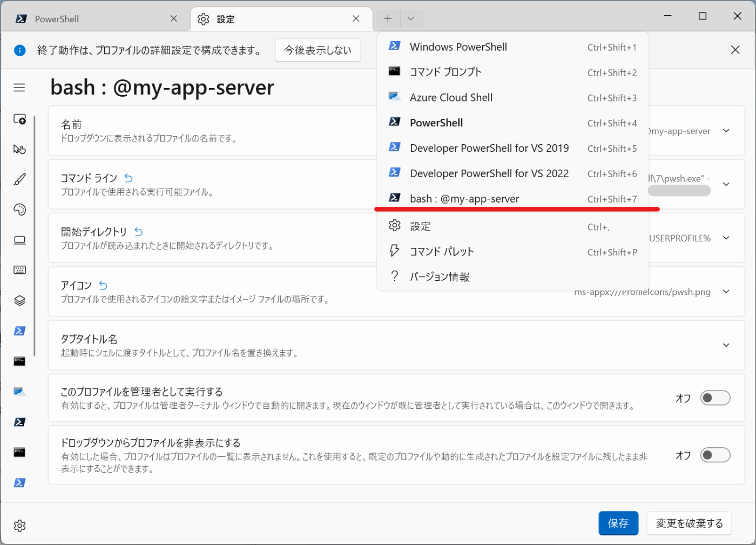Reset the コマンド ライン setting to default
Screen dimensions: 756x545
[x=129, y=178]
